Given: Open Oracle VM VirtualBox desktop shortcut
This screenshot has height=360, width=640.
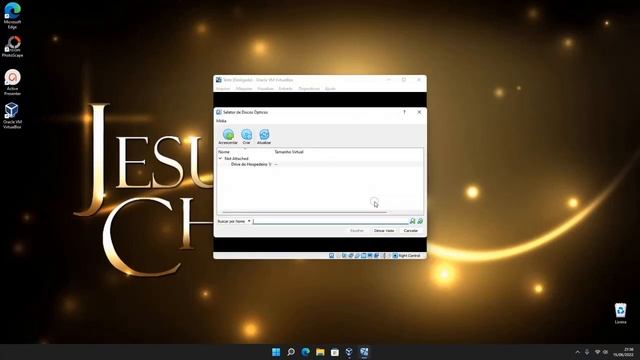Looking at the screenshot, I should (x=12, y=116).
